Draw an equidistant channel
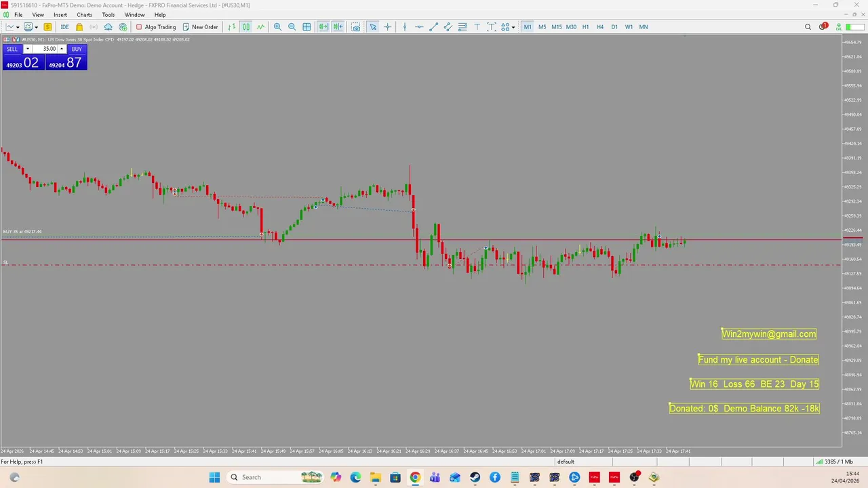868x488 pixels. pyautogui.click(x=448, y=27)
